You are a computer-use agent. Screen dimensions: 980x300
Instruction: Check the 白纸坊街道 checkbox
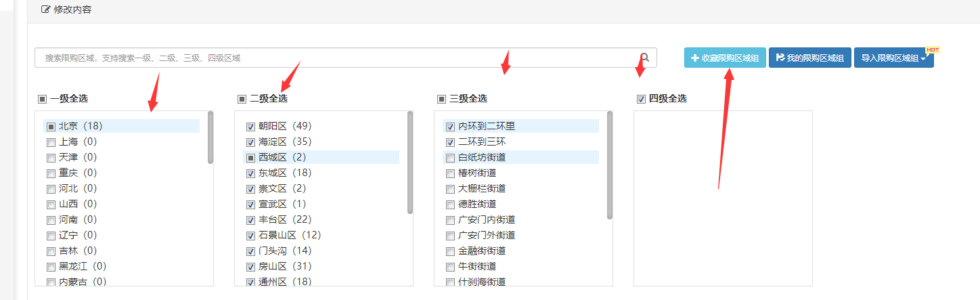pyautogui.click(x=450, y=158)
